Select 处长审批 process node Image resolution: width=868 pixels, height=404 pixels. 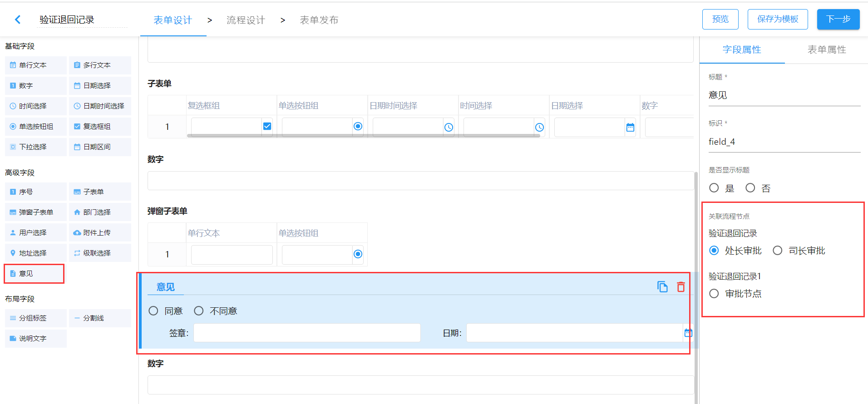[714, 251]
